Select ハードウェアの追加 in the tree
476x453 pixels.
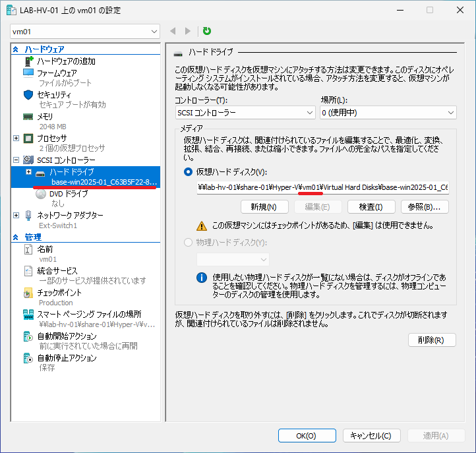point(66,61)
